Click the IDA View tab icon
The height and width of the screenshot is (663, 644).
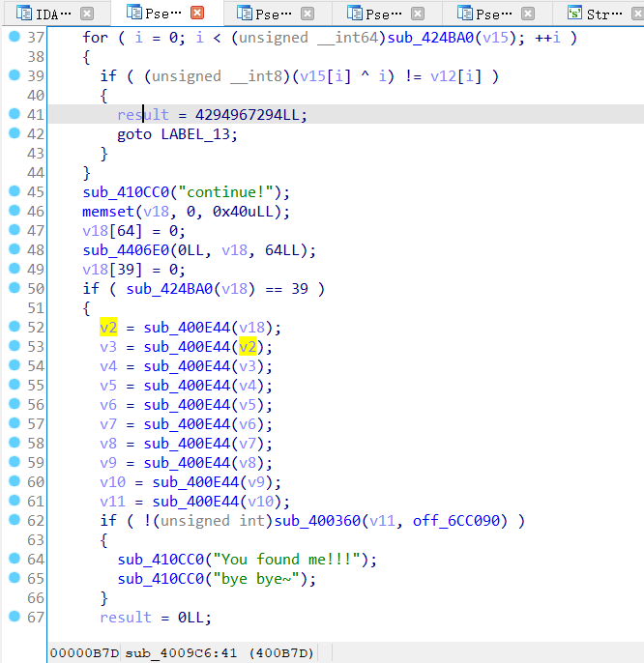coord(23,14)
